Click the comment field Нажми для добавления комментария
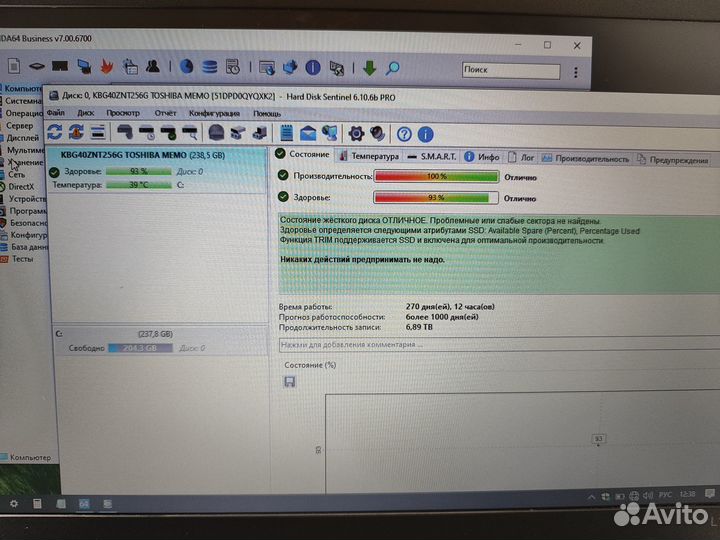The height and width of the screenshot is (540, 720). pos(499,344)
